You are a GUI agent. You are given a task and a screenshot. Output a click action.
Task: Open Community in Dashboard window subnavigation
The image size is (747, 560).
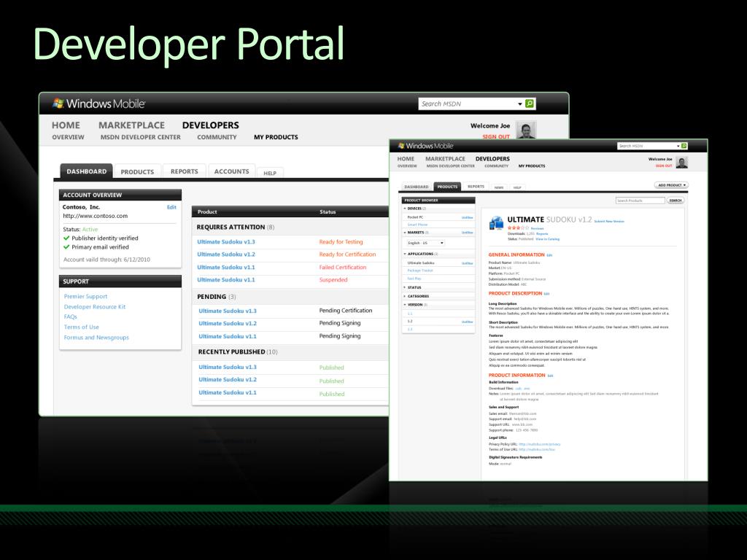(x=217, y=137)
